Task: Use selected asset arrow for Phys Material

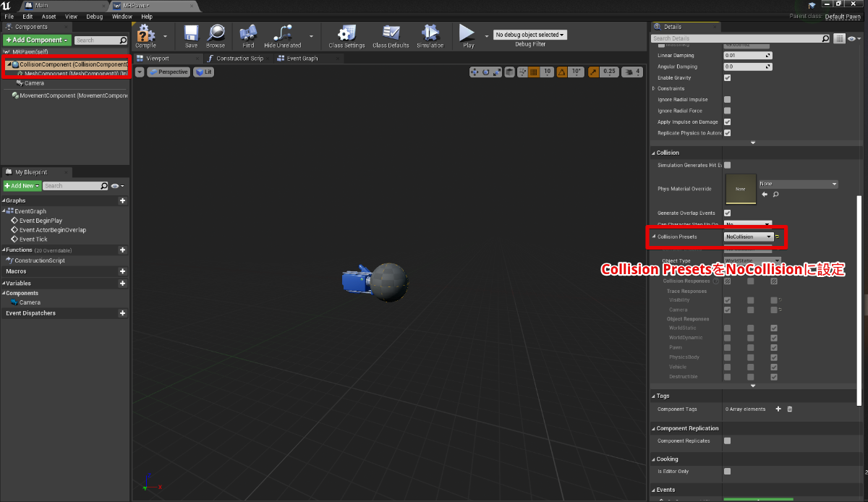Action: click(765, 195)
